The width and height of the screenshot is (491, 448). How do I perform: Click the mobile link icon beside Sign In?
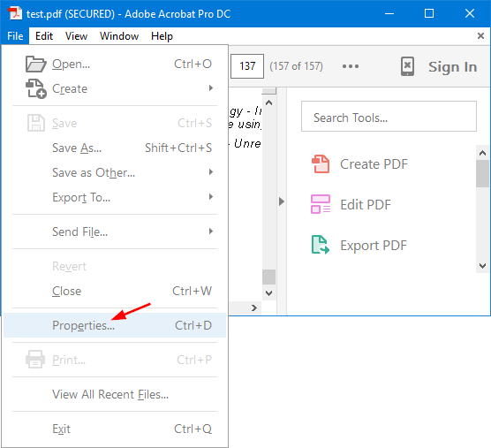coord(407,66)
